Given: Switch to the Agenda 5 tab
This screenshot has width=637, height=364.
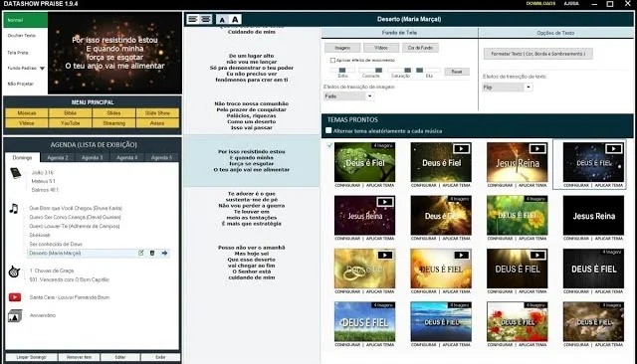Looking at the screenshot, I should 161,157.
